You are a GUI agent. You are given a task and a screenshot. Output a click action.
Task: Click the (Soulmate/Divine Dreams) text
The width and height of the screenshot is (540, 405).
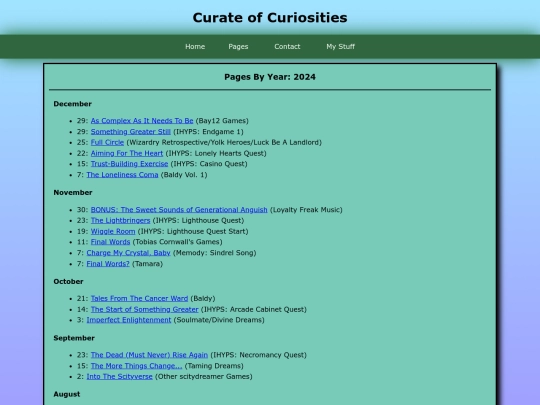(219, 320)
